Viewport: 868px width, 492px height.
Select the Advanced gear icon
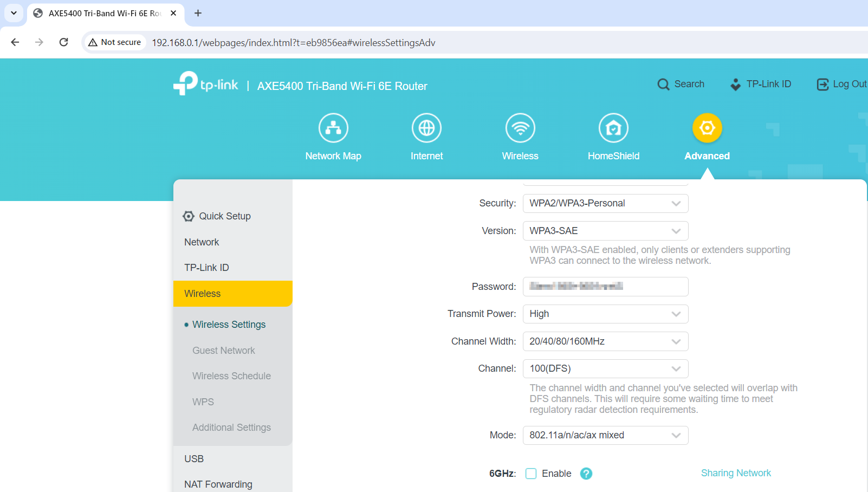(707, 128)
